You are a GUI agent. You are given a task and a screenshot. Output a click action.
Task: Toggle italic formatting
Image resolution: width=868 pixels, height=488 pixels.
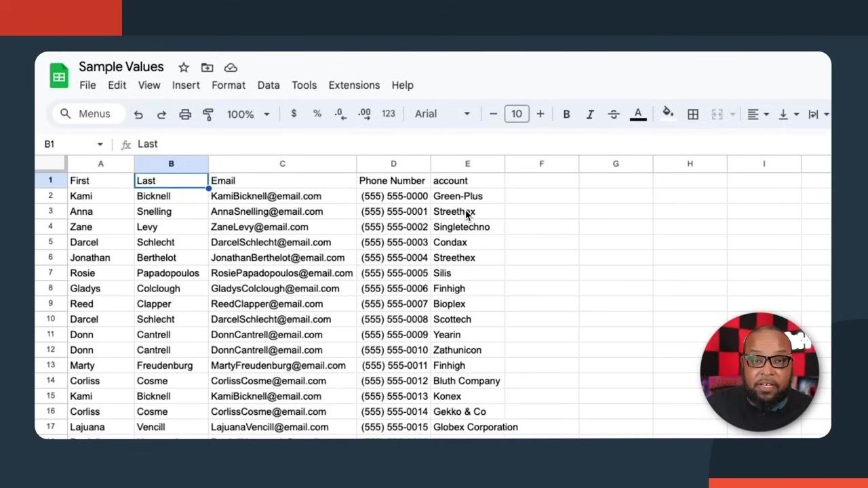pos(590,115)
